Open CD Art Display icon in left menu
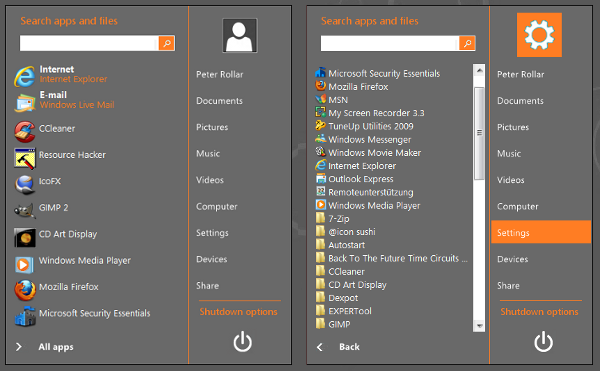Image resolution: width=600 pixels, height=371 pixels. click(24, 237)
